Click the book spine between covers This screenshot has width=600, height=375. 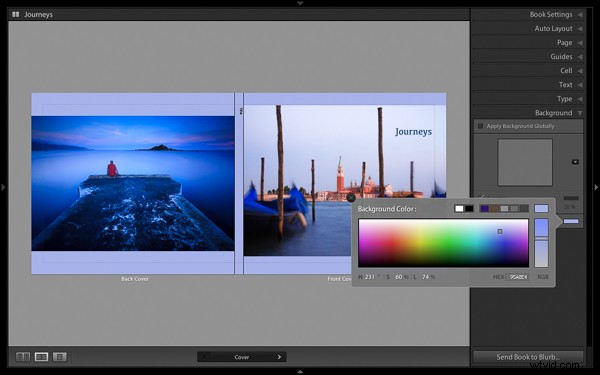pos(239,183)
